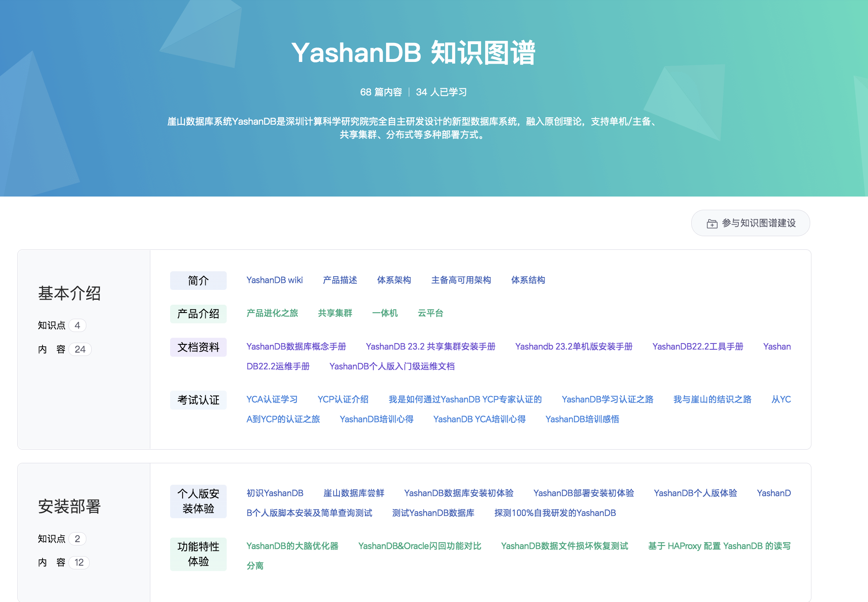Image resolution: width=868 pixels, height=602 pixels.
Task: Select the 个人版安装体验 category tag
Action: tap(198, 501)
